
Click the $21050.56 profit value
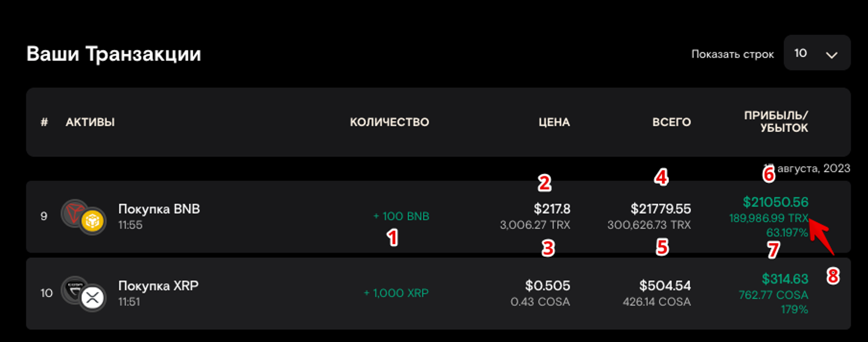(776, 201)
